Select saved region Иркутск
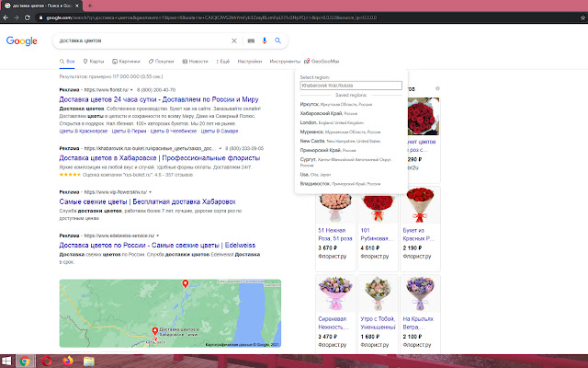This screenshot has height=368, width=588. 336,104
